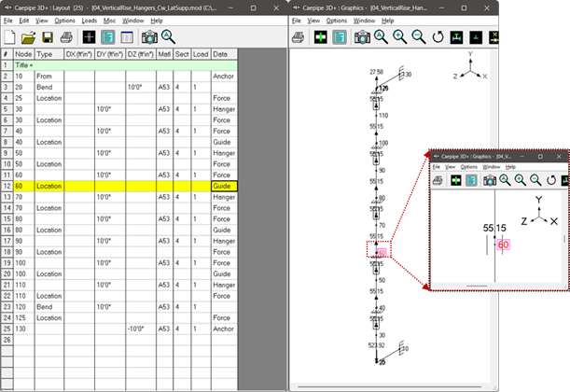570x392 pixels.
Task: Open the Misc menu in Layout window
Action: pos(110,20)
